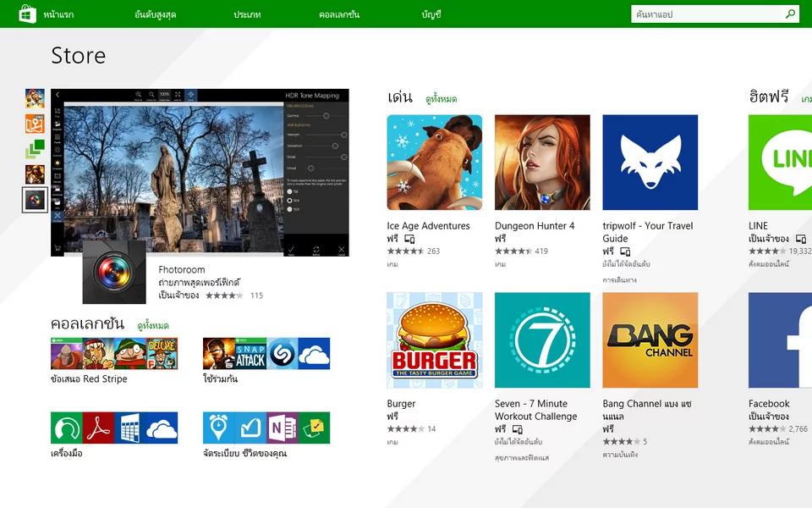Click the จัดระเบียบ ชีวิตของคุณ collection label
Screen dimensions: 812x508
pyautogui.click(x=245, y=454)
